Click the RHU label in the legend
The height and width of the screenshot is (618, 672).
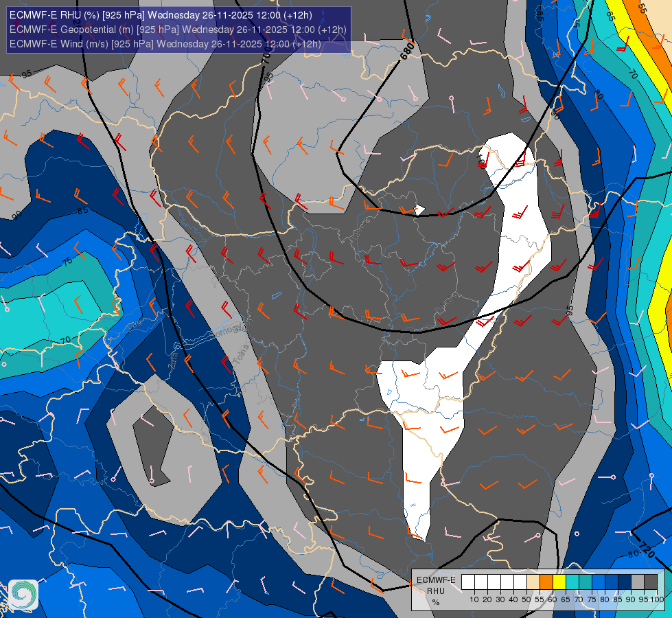(x=435, y=591)
